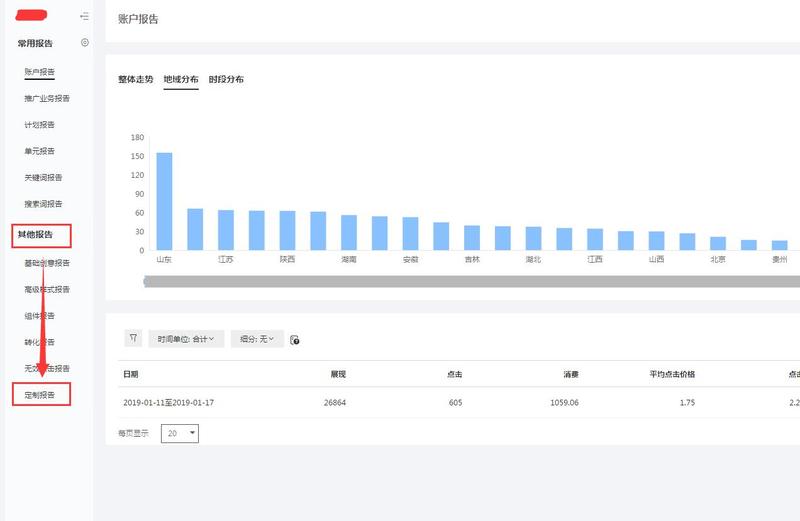Click the chart's horizontal scrollbar
This screenshot has height=521, width=800.
click(x=471, y=282)
